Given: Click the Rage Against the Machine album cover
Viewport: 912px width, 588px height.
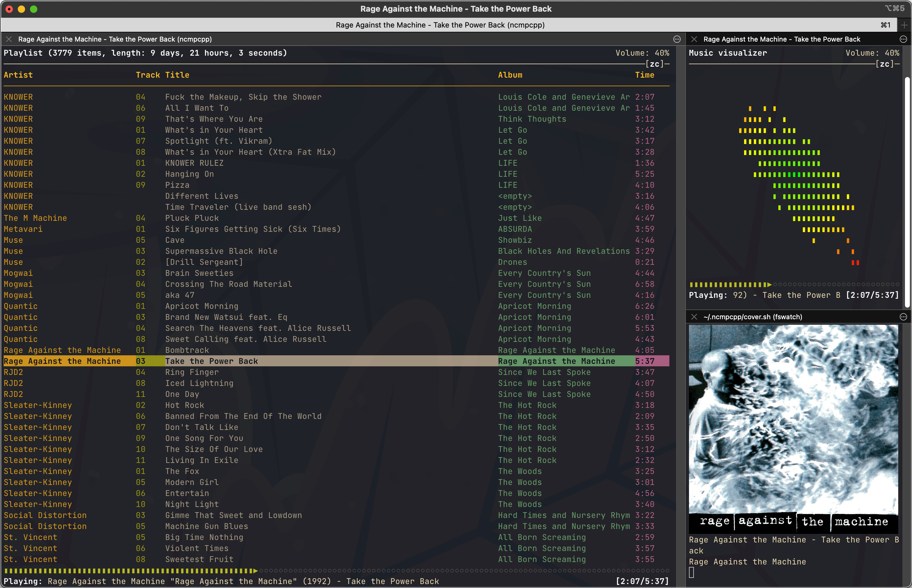Looking at the screenshot, I should (x=793, y=428).
